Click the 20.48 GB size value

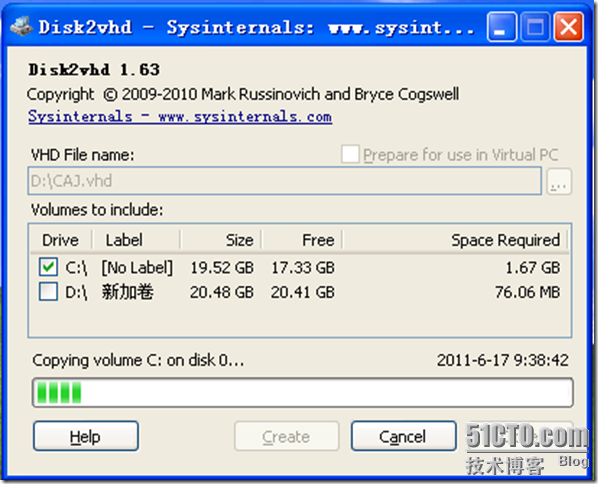click(222, 293)
